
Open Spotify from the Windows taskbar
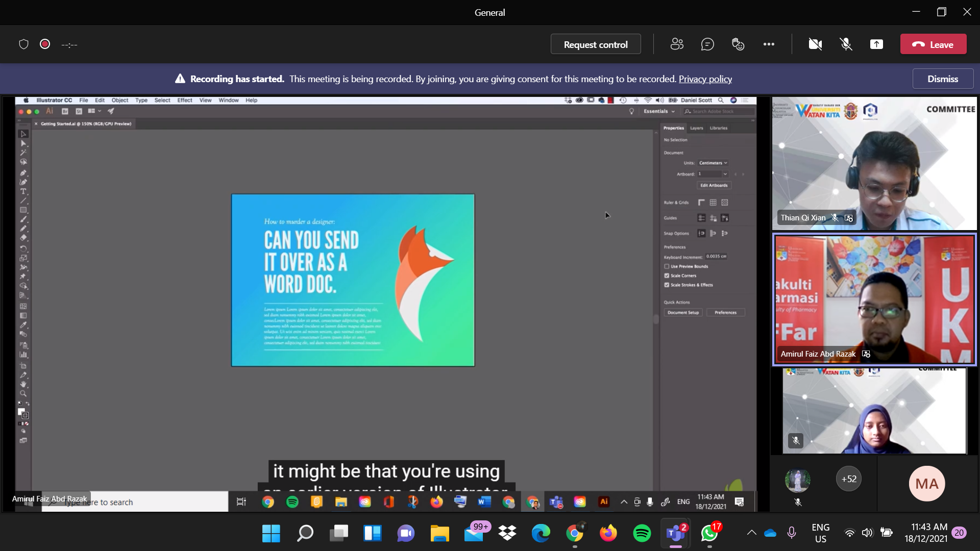pos(642,533)
